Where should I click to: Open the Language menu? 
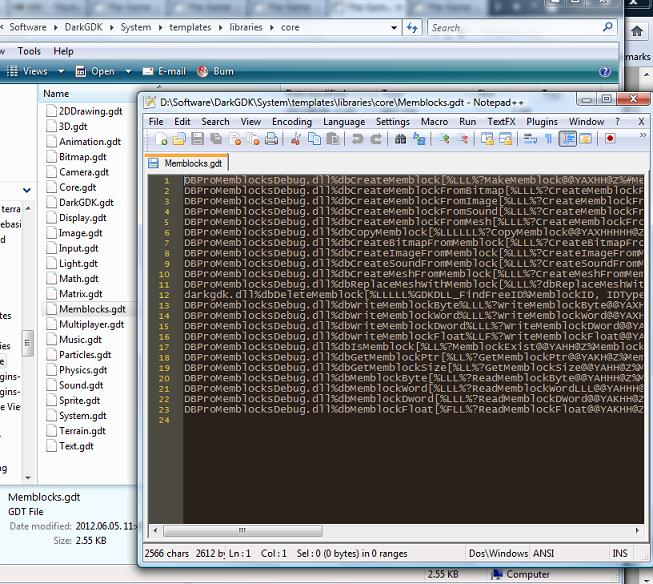[344, 122]
